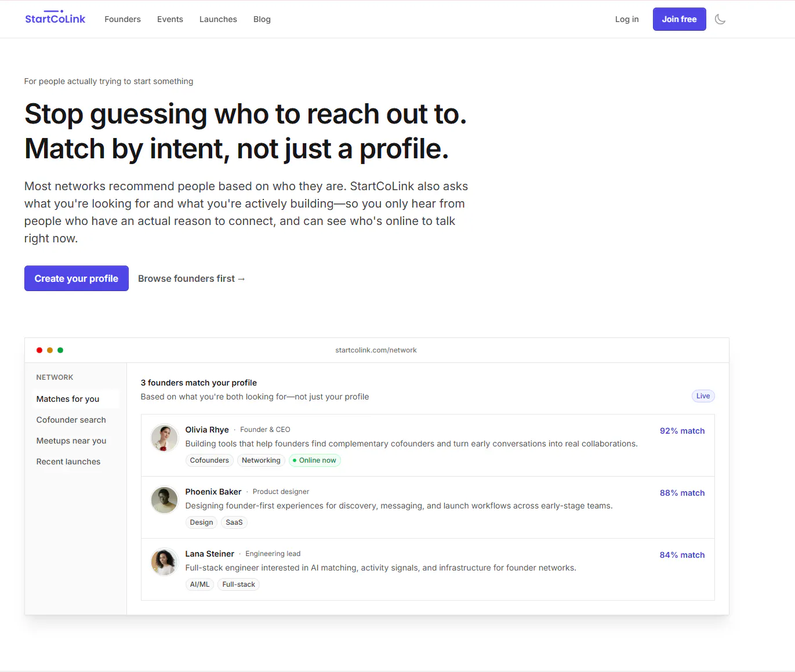Click '3 founders match your profile' heading
Screen dimensions: 795x672
[x=199, y=383]
